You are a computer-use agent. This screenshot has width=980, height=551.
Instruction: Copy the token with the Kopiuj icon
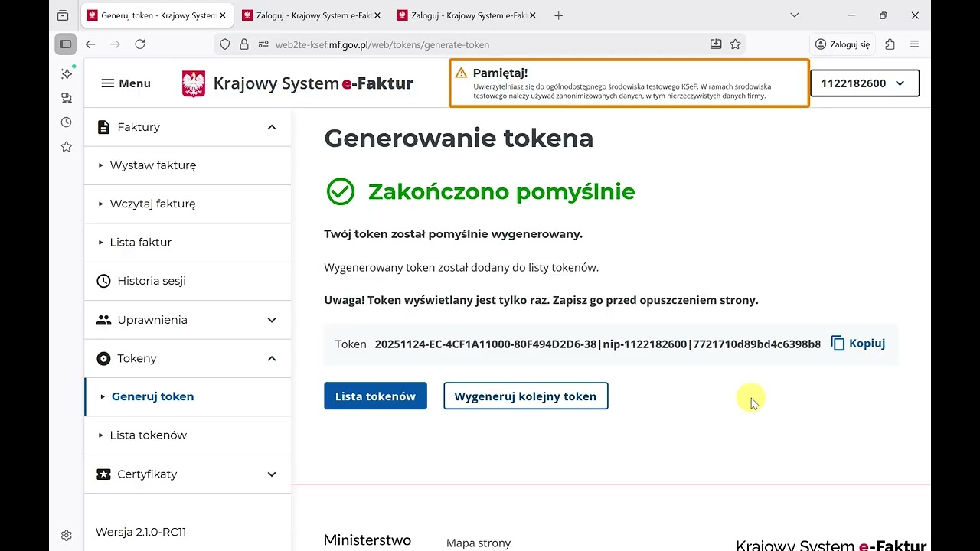[x=838, y=344]
